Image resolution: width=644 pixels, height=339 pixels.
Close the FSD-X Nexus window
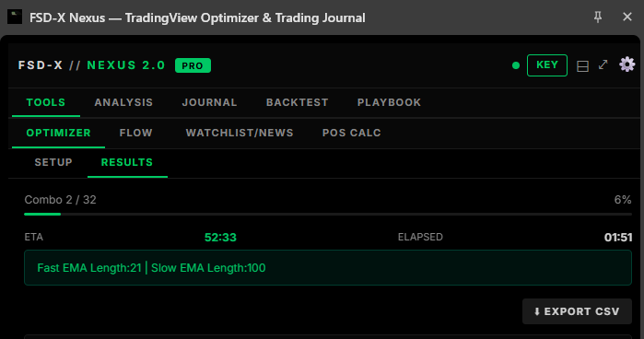click(626, 17)
